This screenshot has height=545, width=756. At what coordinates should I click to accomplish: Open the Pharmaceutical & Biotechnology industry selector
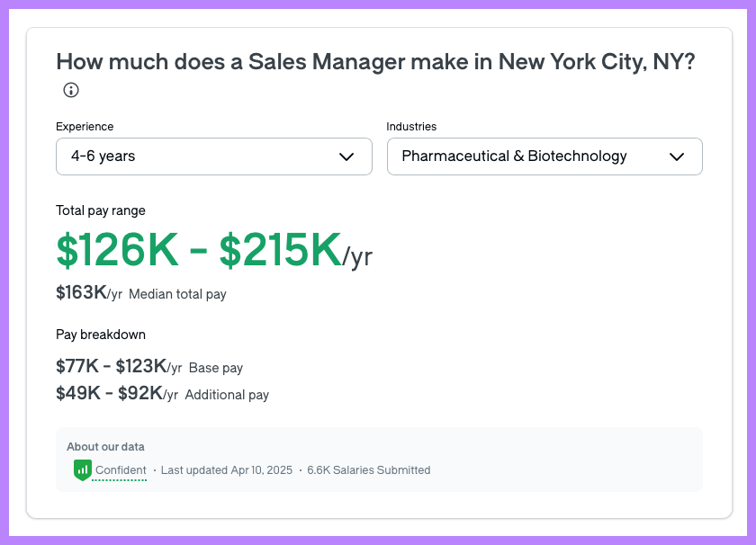(x=544, y=156)
